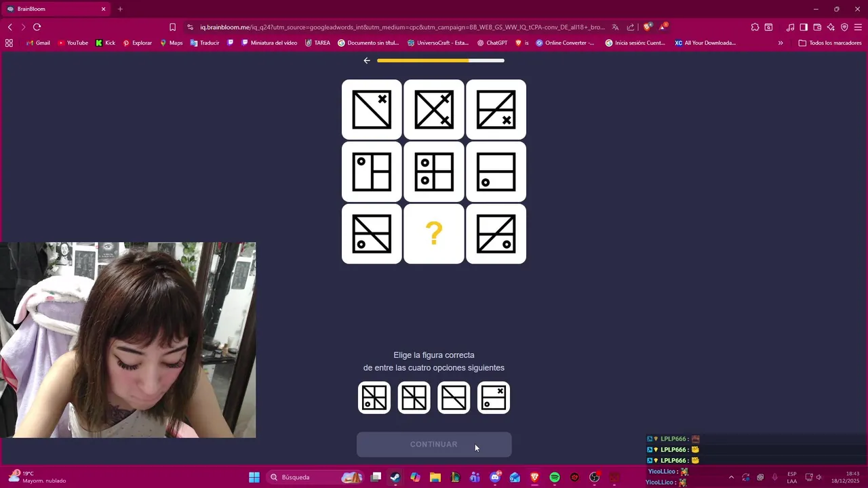The image size is (868, 488).
Task: Open the YouTube bookmark
Action: pos(73,43)
